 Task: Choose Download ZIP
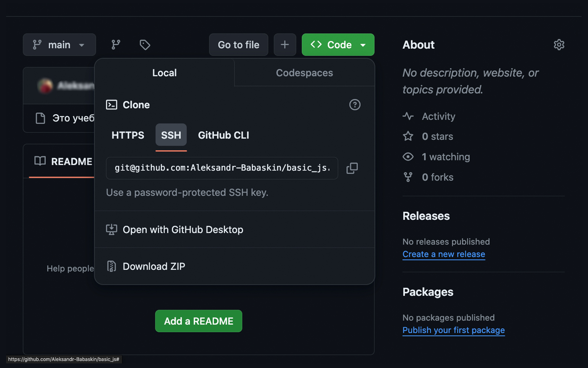(234, 266)
